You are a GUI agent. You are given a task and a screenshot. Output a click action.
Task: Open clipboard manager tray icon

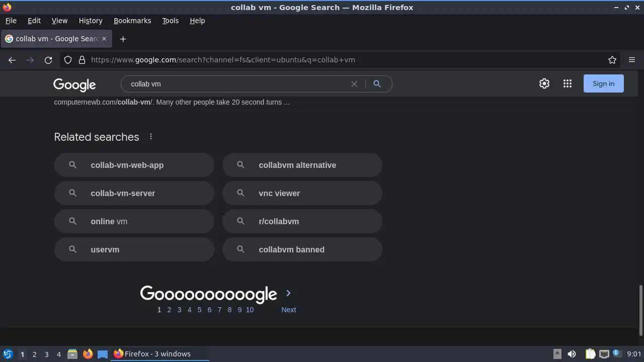(x=590, y=354)
